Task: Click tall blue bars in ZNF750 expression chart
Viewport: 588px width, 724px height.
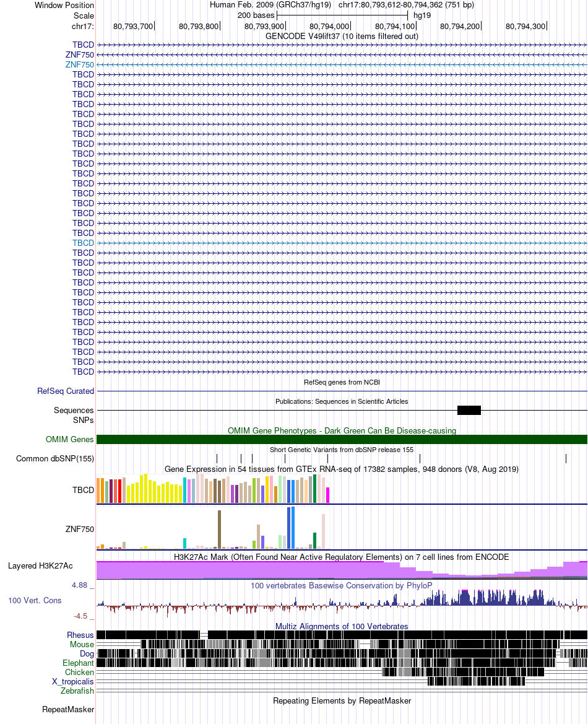Action: [291, 528]
